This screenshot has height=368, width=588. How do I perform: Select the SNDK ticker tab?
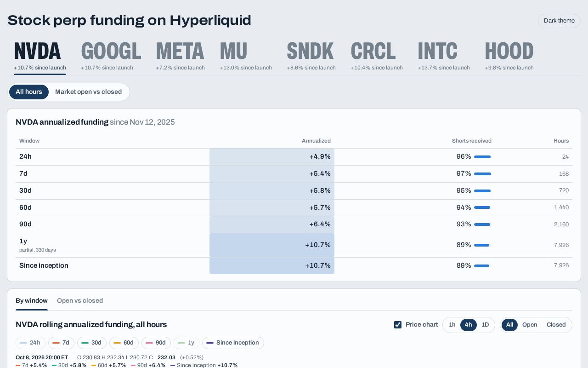(x=311, y=56)
